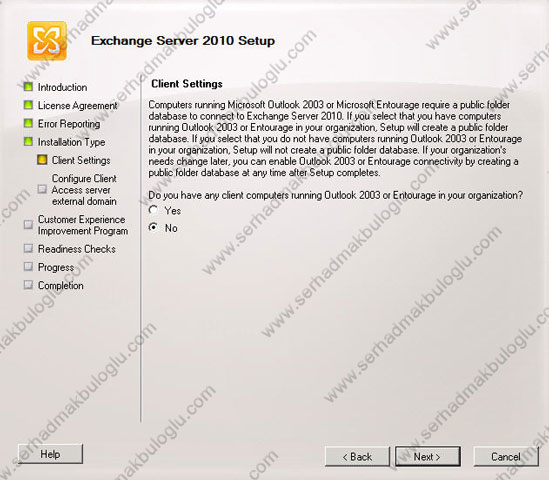Cancel the Exchange setup
Image resolution: width=549 pixels, height=480 pixels.
tap(506, 457)
